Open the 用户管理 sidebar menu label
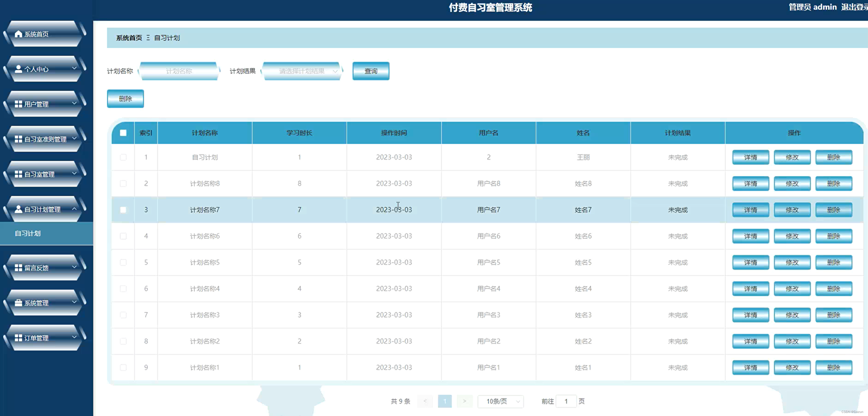Screen dimensions: 868x416 (x=36, y=104)
